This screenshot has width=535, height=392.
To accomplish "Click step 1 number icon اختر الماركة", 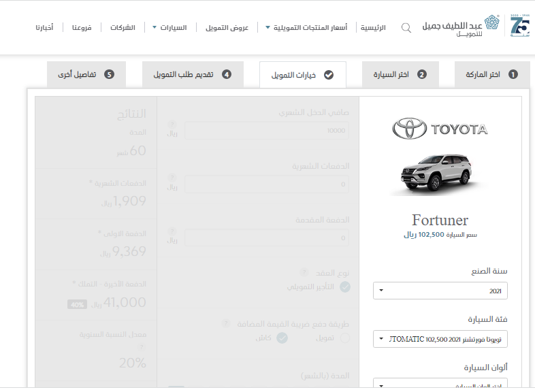I will pyautogui.click(x=513, y=74).
